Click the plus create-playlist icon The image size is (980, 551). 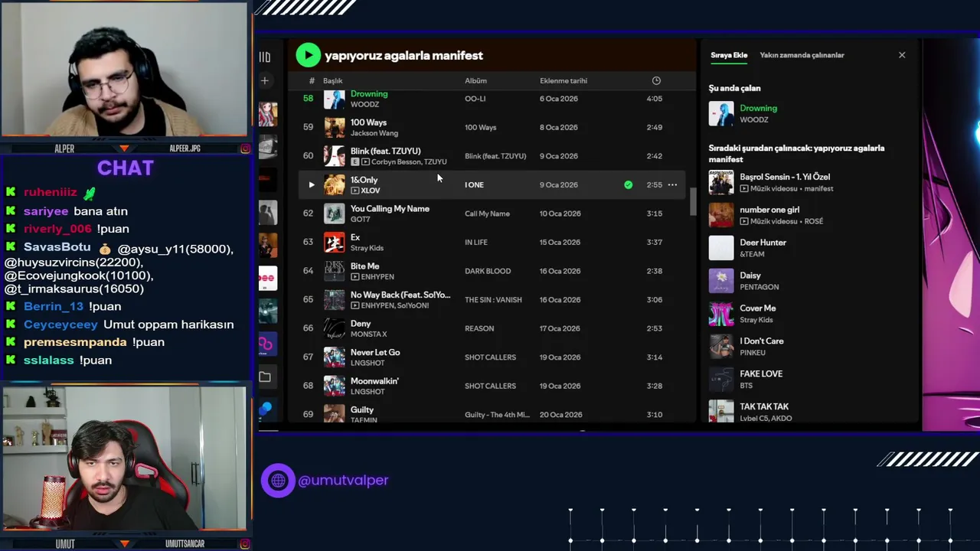pyautogui.click(x=265, y=80)
